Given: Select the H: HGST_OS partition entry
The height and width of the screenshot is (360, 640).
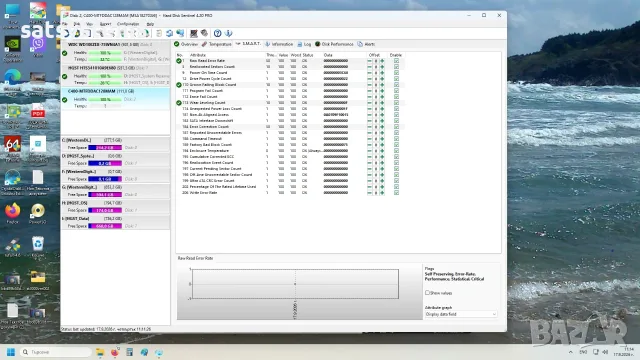Looking at the screenshot, I should coord(116,207).
